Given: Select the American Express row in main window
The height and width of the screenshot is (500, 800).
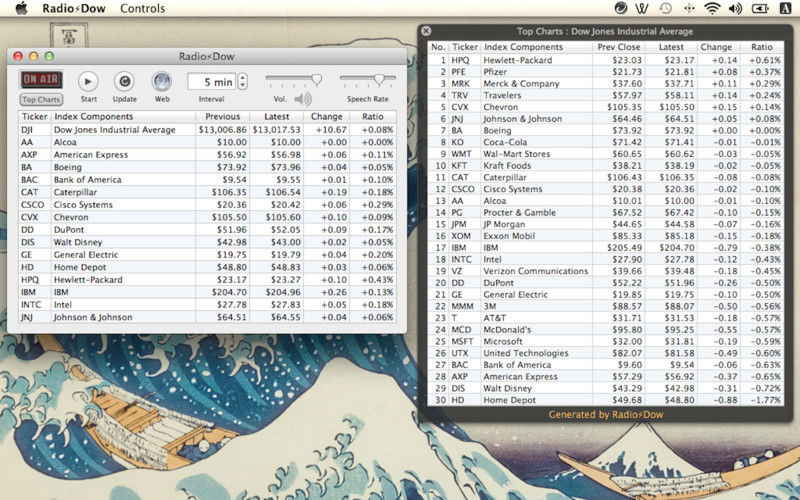Looking at the screenshot, I should point(207,155).
